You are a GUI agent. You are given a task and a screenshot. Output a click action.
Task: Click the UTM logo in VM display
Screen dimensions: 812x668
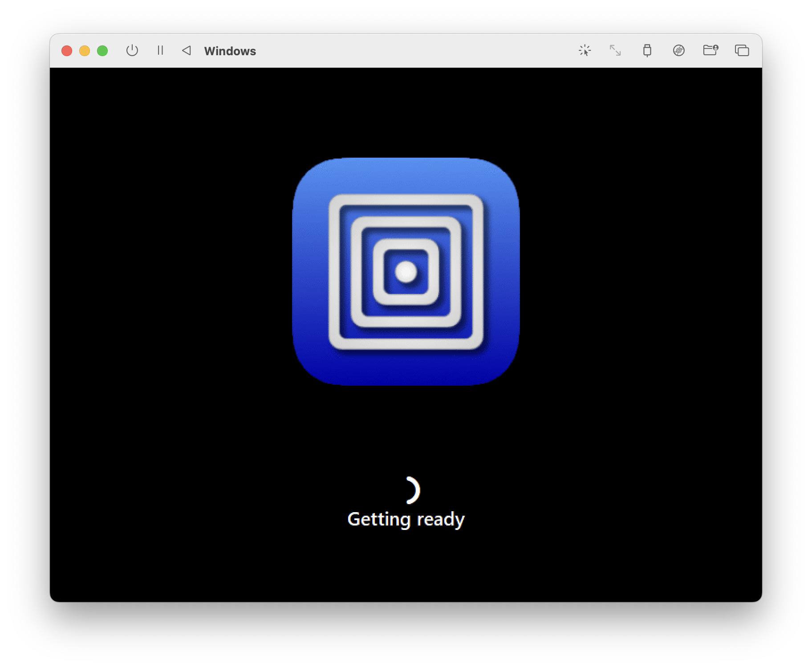click(x=406, y=272)
